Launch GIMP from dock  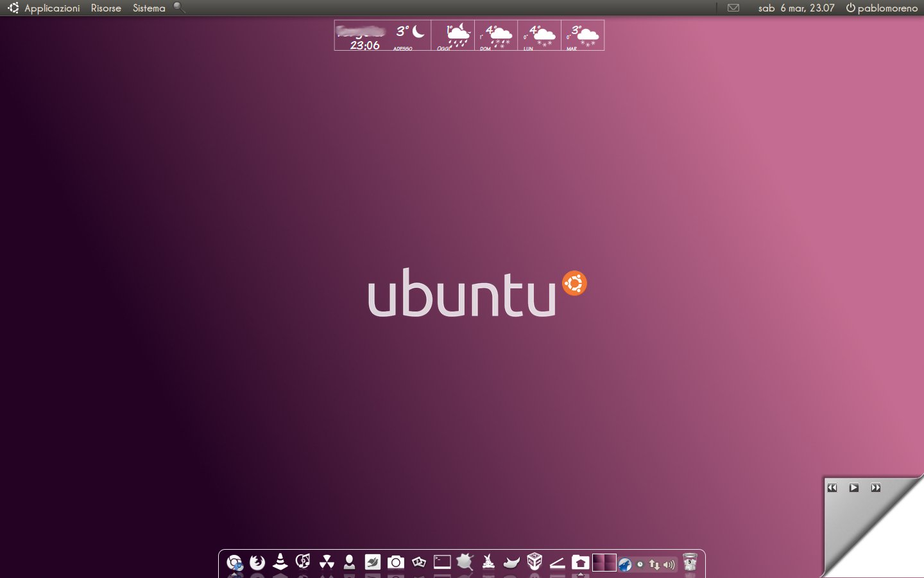pyautogui.click(x=511, y=563)
